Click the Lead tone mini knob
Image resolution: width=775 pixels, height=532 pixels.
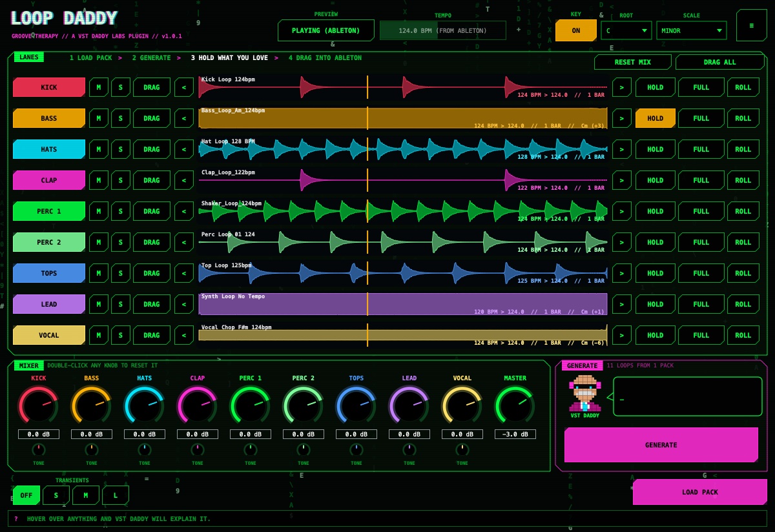tap(409, 449)
